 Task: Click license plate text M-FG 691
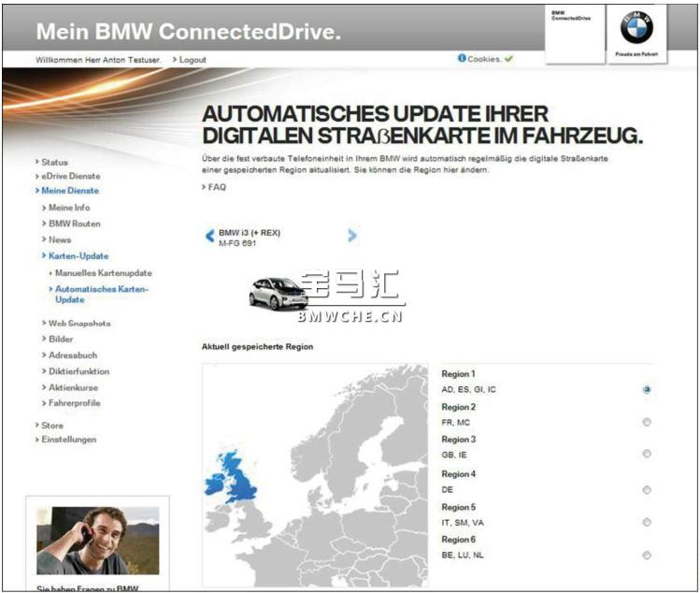coord(237,243)
